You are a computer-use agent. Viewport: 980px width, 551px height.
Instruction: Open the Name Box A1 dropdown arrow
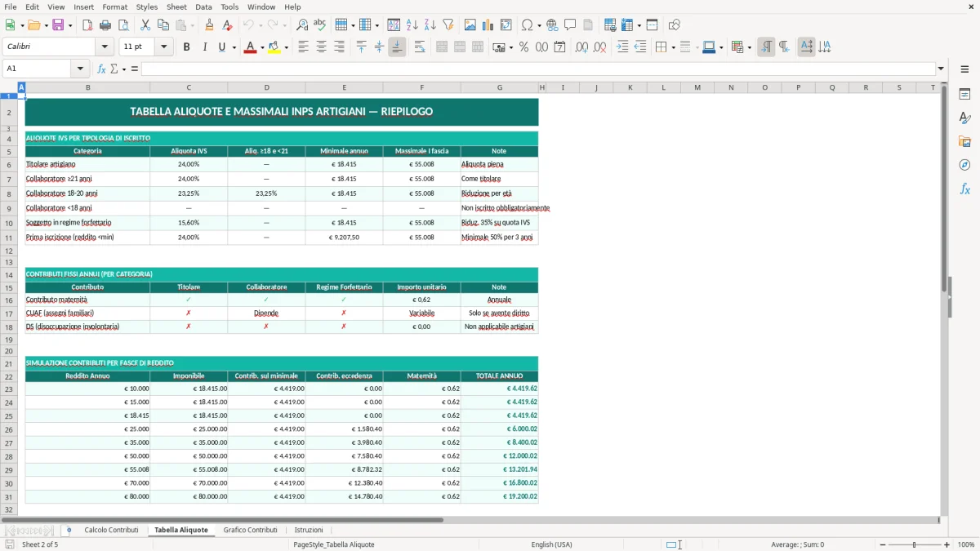click(x=80, y=69)
